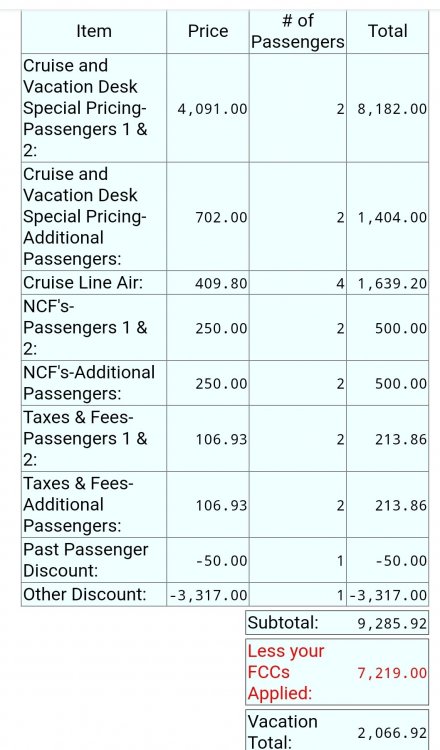Click the Other Discount label

point(85,594)
